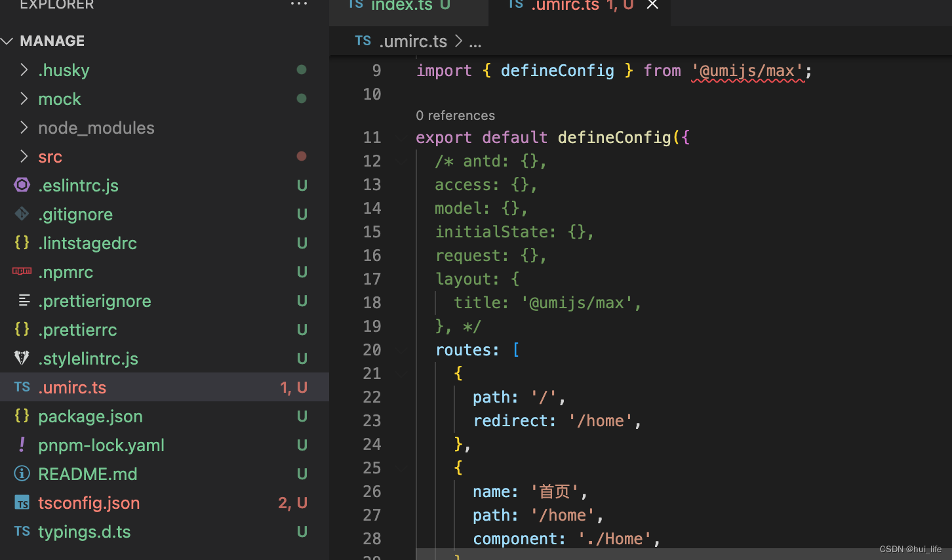
Task: Click the braces icon of package.json
Action: (22, 416)
